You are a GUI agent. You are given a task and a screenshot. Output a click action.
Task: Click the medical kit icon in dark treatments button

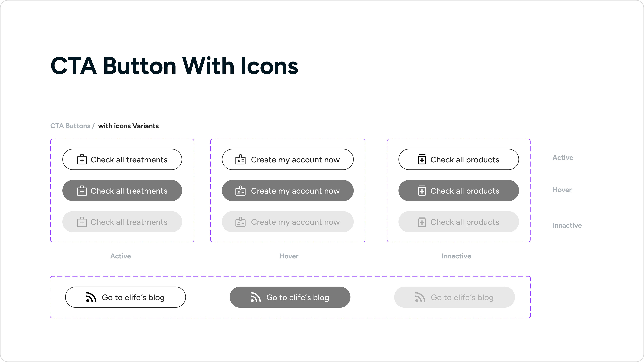click(82, 191)
